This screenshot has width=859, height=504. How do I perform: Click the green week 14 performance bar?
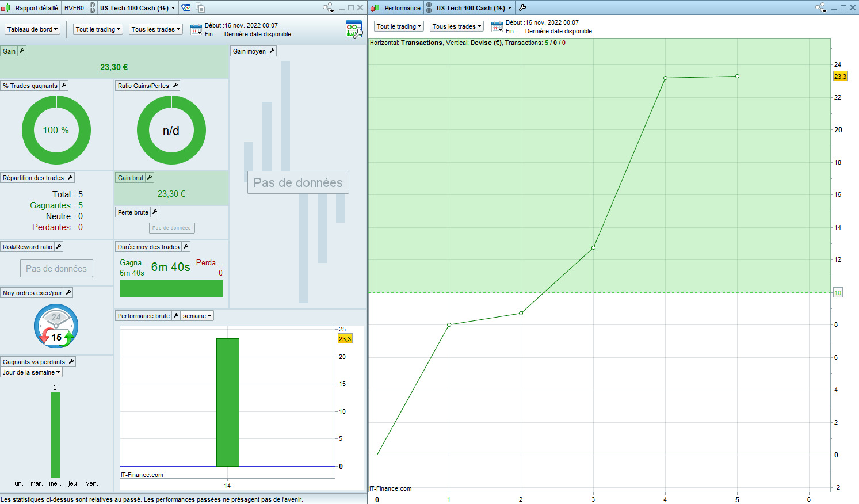[227, 402]
